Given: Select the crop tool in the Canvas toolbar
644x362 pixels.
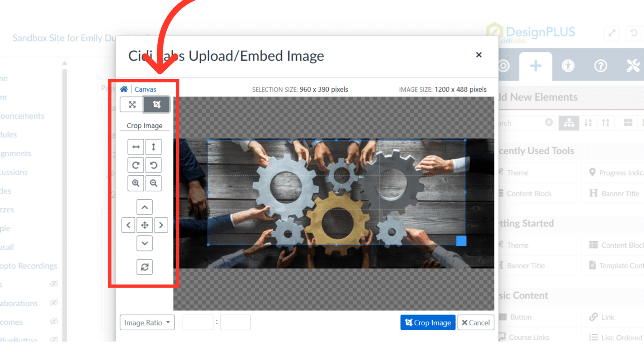Looking at the screenshot, I should coord(156,104).
